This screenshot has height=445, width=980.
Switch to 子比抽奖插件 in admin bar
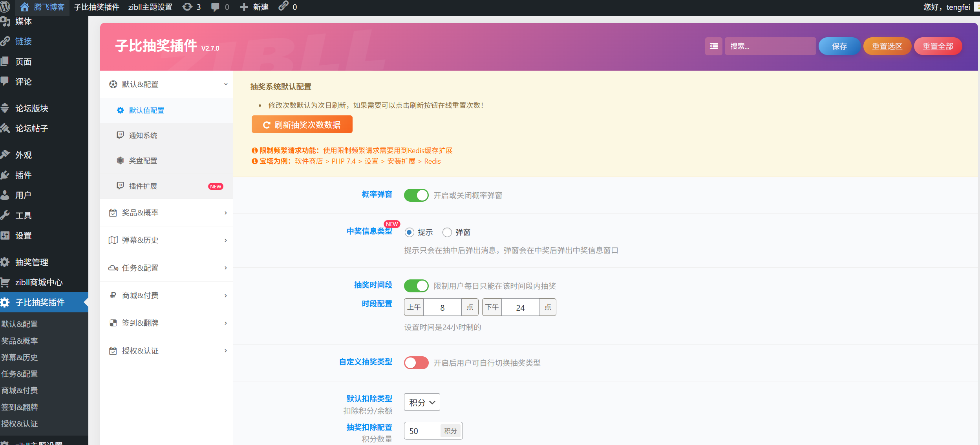(97, 7)
